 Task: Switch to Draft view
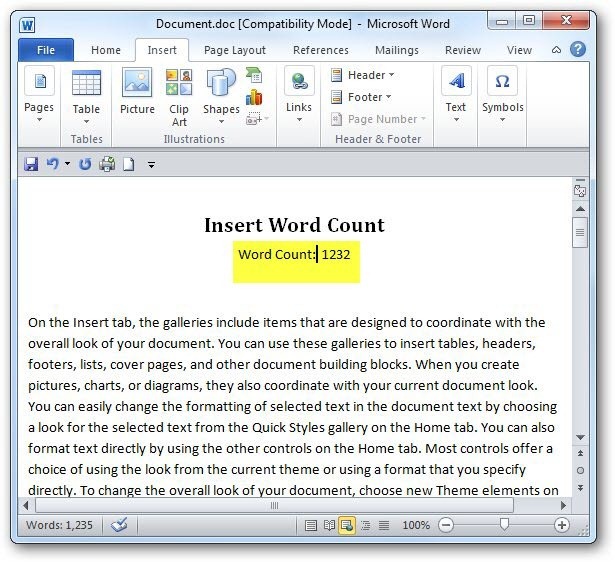pos(384,525)
